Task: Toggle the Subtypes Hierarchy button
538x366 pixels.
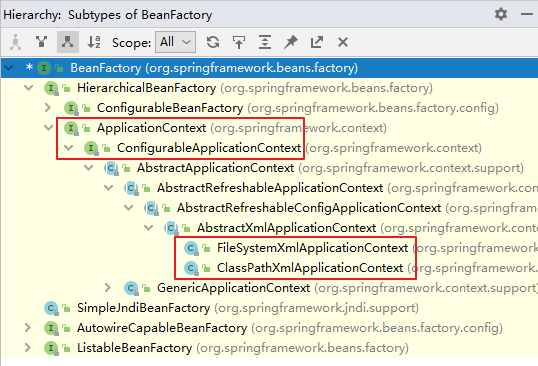Action: 68,42
